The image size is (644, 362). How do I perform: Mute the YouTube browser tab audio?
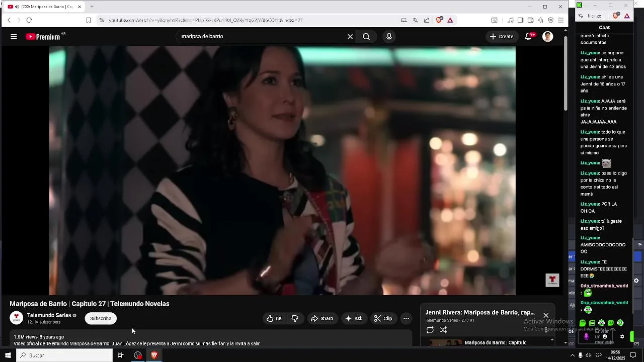(x=17, y=7)
